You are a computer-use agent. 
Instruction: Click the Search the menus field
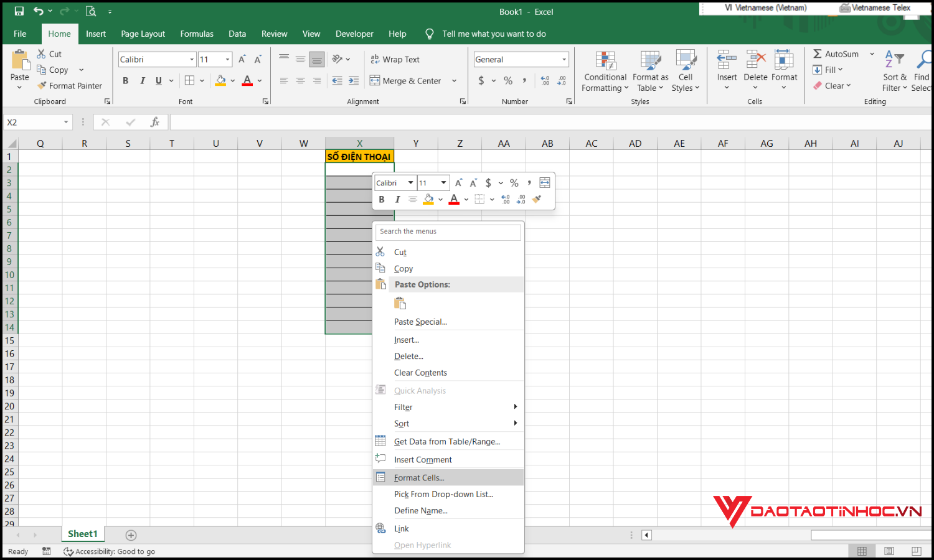point(448,231)
